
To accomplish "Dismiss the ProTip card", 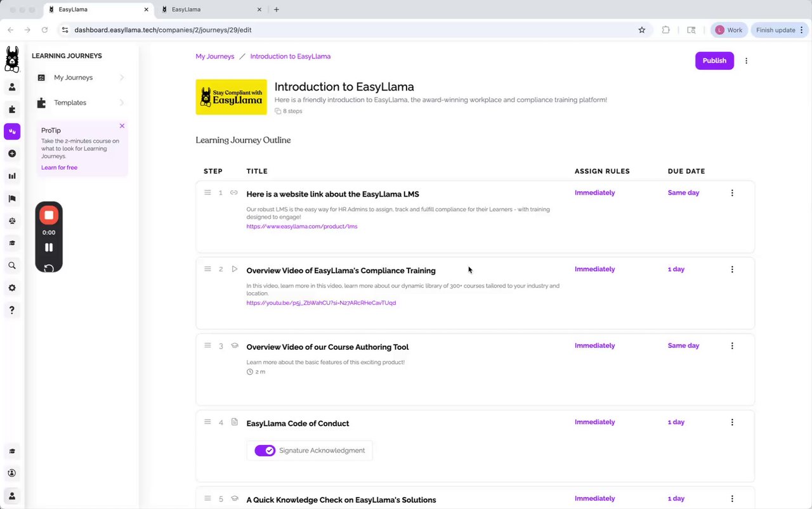I will [122, 126].
